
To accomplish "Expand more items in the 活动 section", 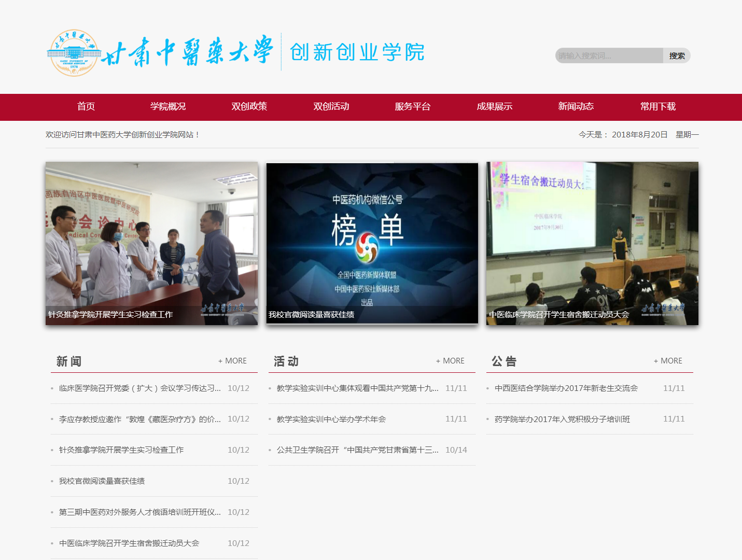I will 450,361.
